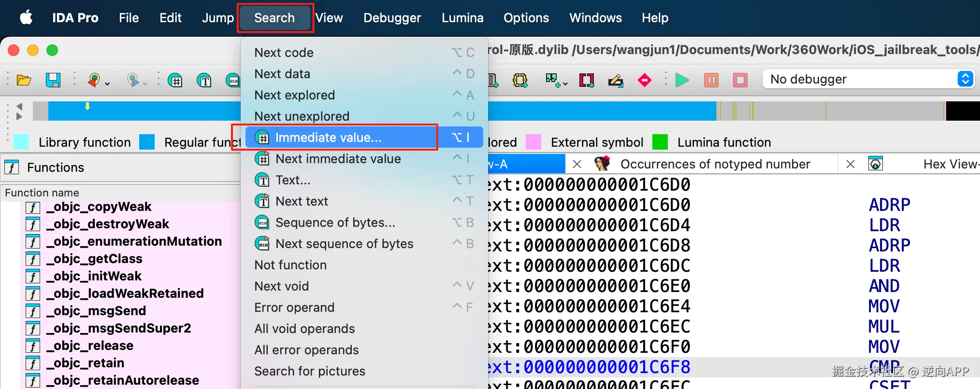Click the icon beside Next immediate value
The width and height of the screenshot is (980, 389).
pos(262,159)
